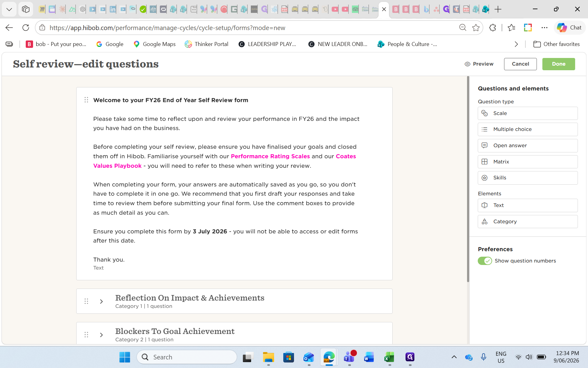Open tab actions workspaces icon
Screen dimensions: 588x368
point(26,10)
